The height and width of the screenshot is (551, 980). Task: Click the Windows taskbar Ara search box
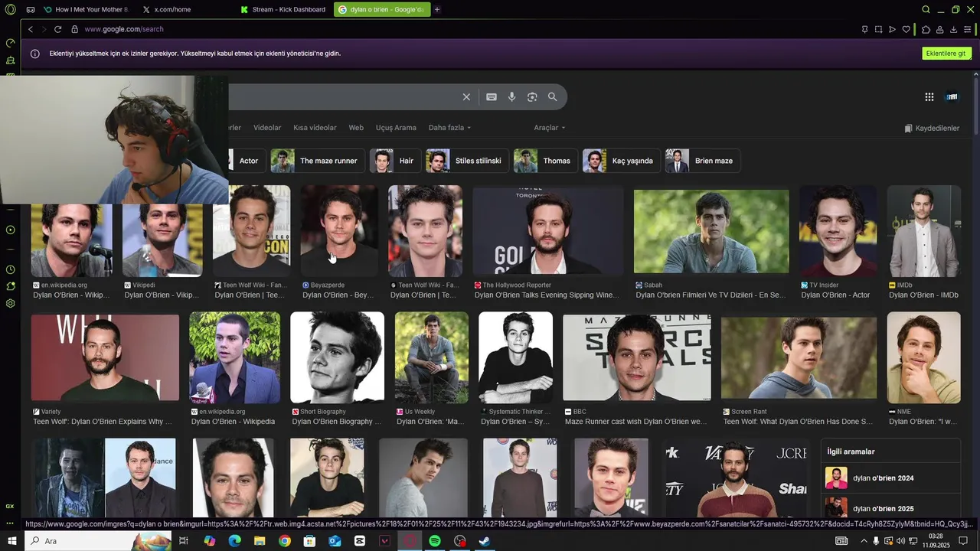98,541
